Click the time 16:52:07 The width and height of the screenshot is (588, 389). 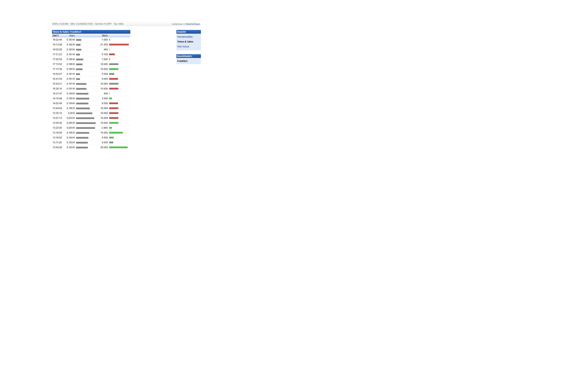pyautogui.click(x=57, y=74)
